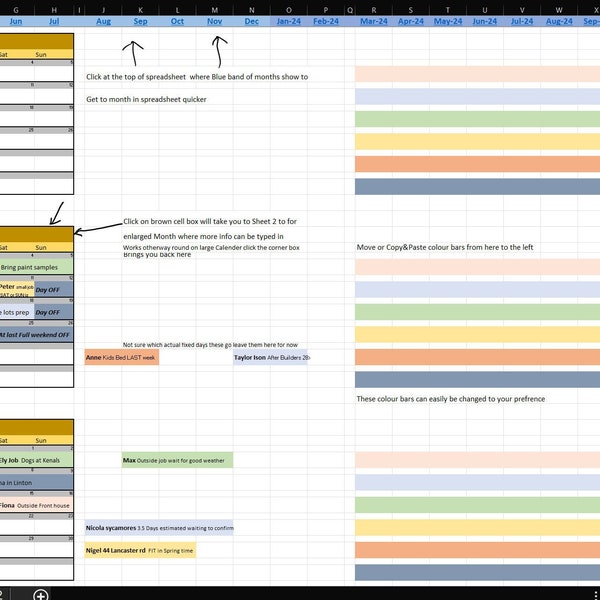
Task: Click the blue 'in Linton' cell
Action: (36, 483)
